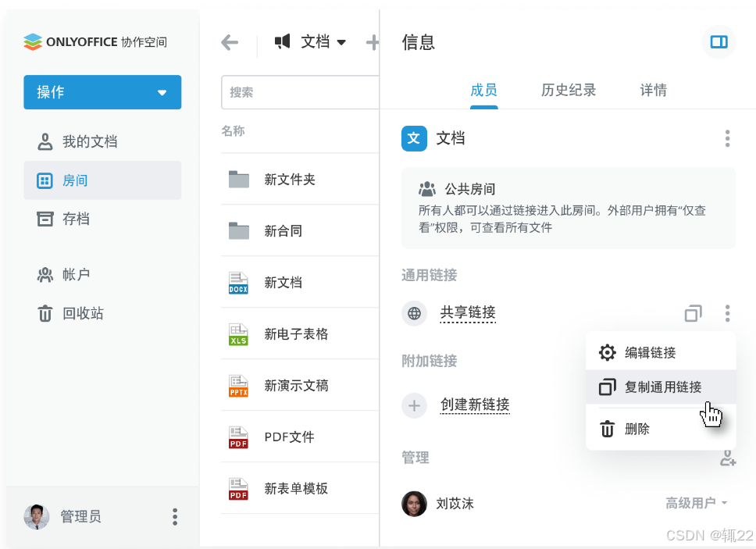Click the member name 刘苡沫
Screen dimensions: 756x549
pyautogui.click(x=455, y=504)
